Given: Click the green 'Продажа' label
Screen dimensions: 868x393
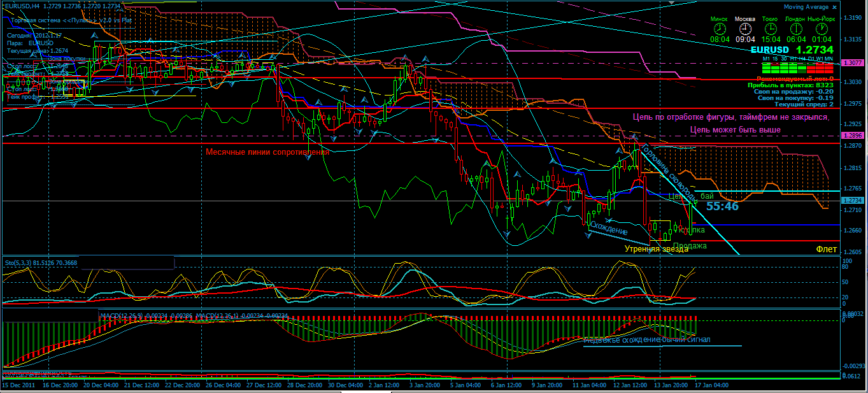Looking at the screenshot, I should pos(689,246).
